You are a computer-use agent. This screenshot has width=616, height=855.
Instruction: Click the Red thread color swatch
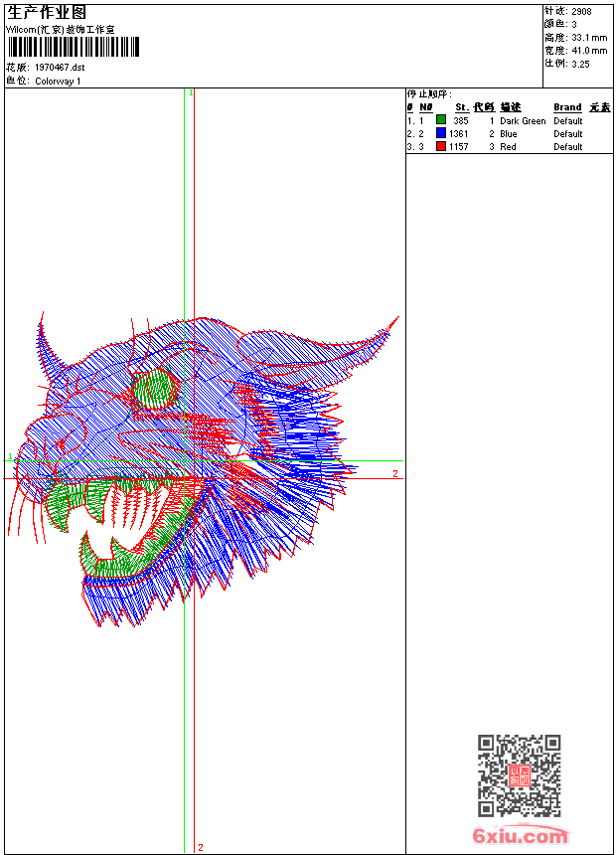coord(441,146)
